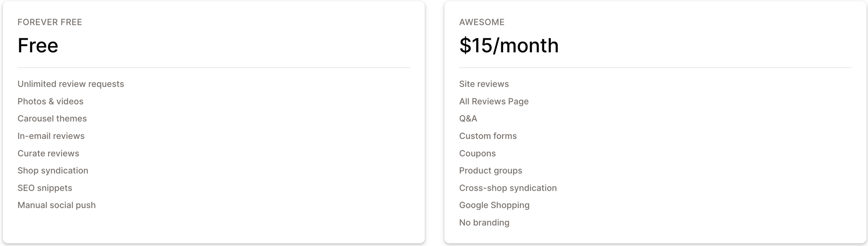The width and height of the screenshot is (868, 246).
Task: Click "Cross-shop syndication" in Awesome card
Action: click(x=507, y=188)
